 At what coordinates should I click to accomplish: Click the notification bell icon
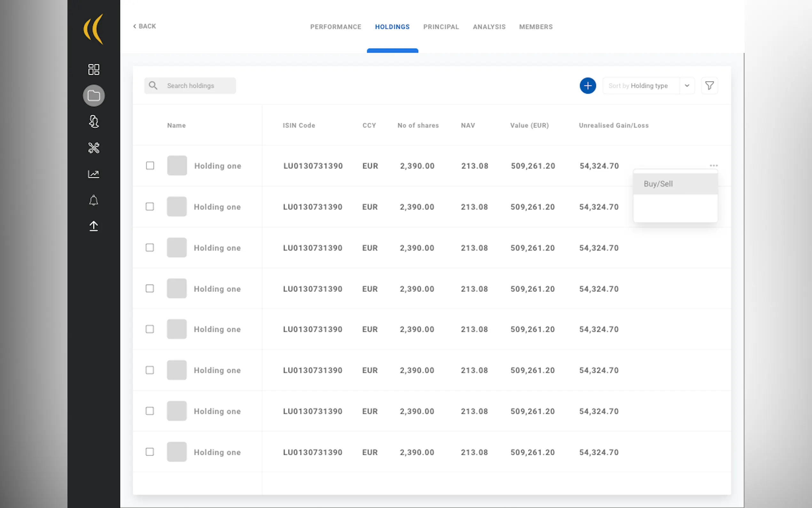tap(94, 200)
